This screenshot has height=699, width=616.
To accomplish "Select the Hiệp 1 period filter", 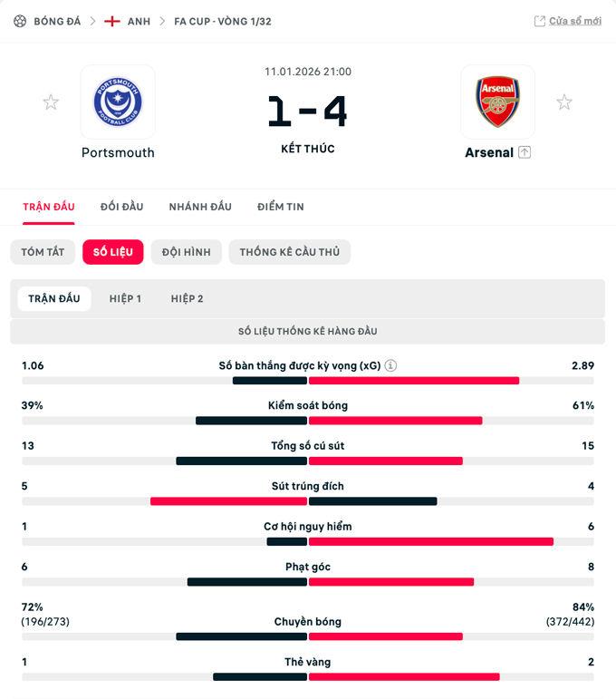I will 125,298.
